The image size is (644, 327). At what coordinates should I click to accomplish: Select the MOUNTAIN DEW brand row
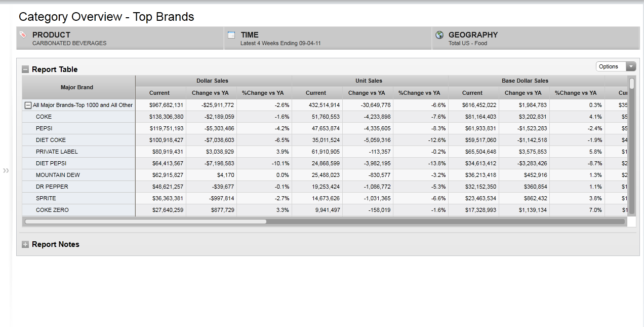click(58, 175)
